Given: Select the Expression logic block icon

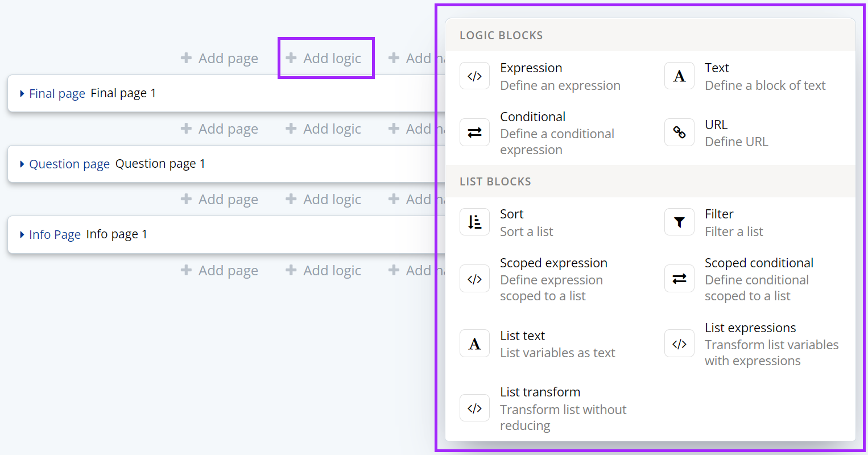Looking at the screenshot, I should (x=474, y=75).
